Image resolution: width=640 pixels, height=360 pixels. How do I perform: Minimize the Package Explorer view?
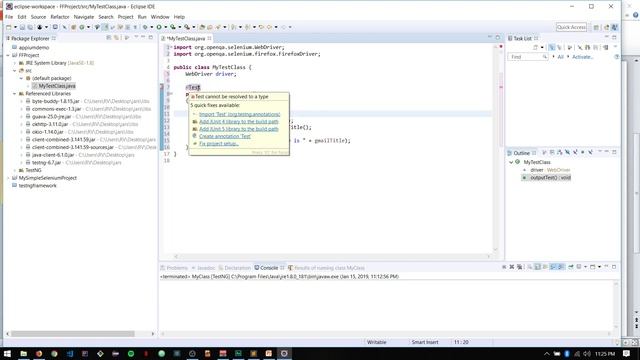click(143, 38)
